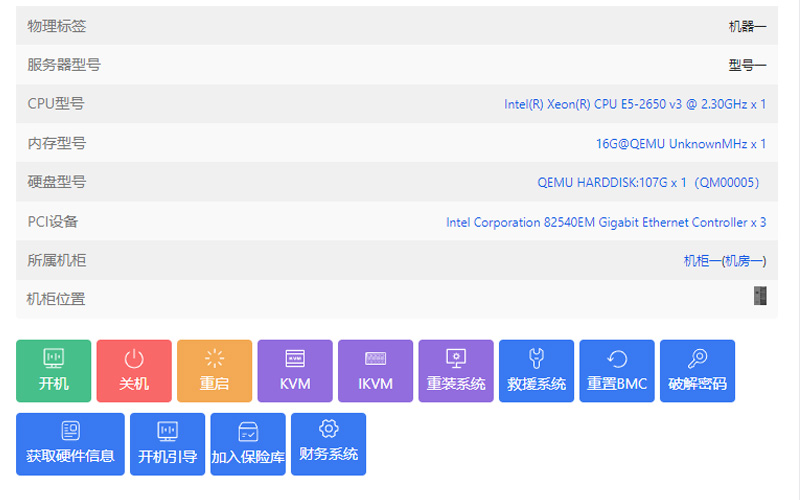Open the 机柜一(机房一) cabinet link
Viewport: 800px width, 500px height.
coord(724,260)
